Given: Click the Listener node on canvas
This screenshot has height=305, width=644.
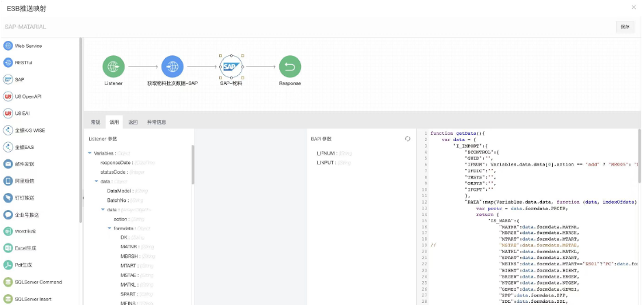Looking at the screenshot, I should pyautogui.click(x=114, y=67).
